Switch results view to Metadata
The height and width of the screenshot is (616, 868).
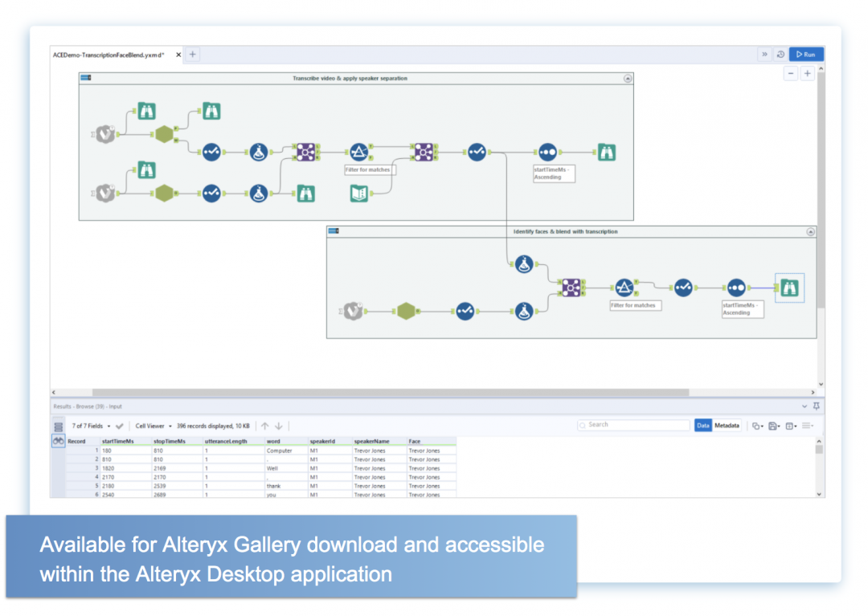coord(727,425)
